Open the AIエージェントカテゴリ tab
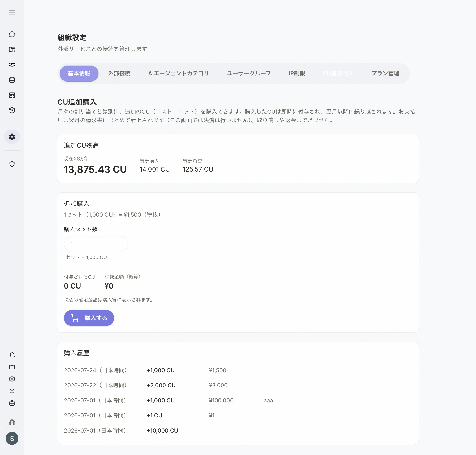This screenshot has height=455, width=476. pyautogui.click(x=178, y=73)
